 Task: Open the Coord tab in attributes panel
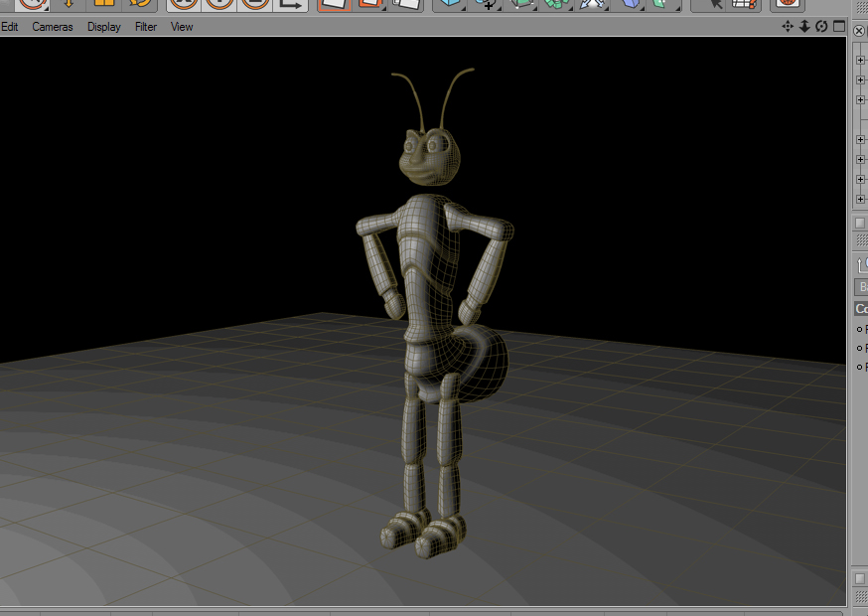[861, 309]
